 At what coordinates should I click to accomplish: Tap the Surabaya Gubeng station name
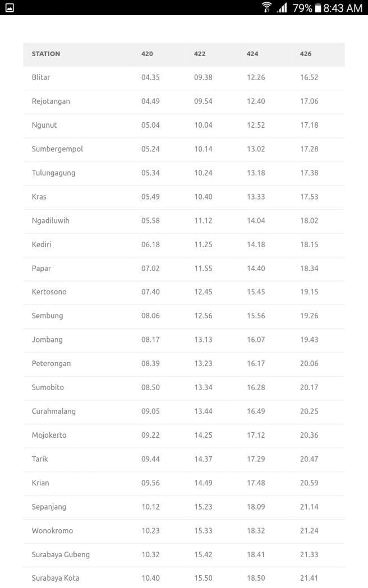click(x=61, y=554)
